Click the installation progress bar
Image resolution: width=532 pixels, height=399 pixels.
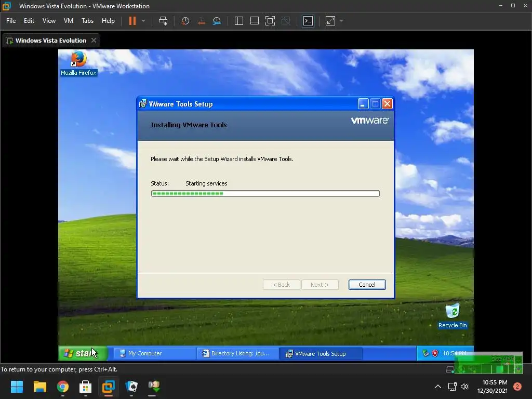tap(265, 193)
